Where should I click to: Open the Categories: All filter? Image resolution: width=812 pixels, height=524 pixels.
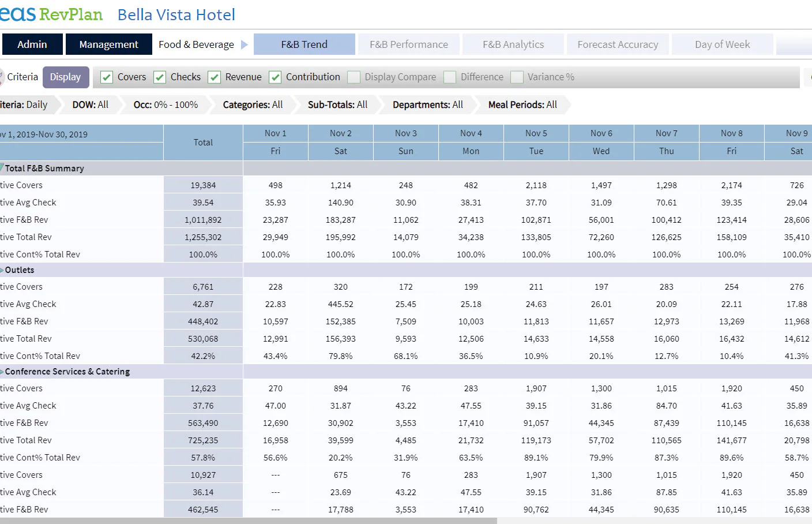(253, 104)
